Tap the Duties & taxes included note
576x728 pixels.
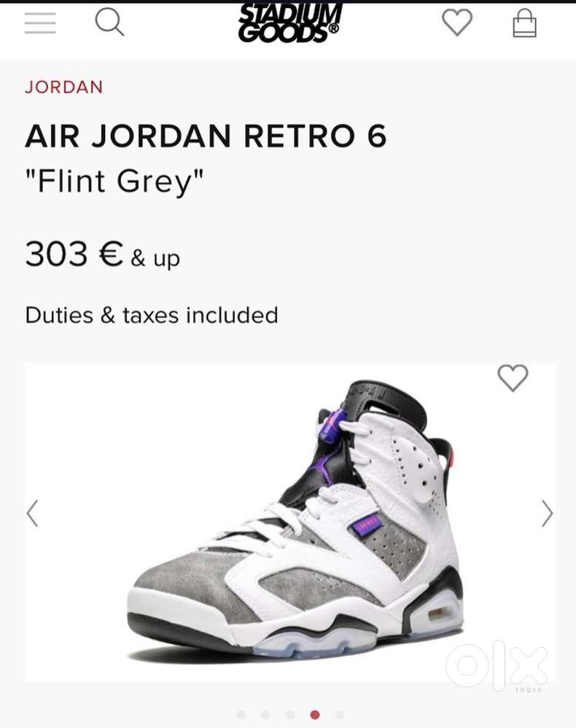click(x=152, y=315)
